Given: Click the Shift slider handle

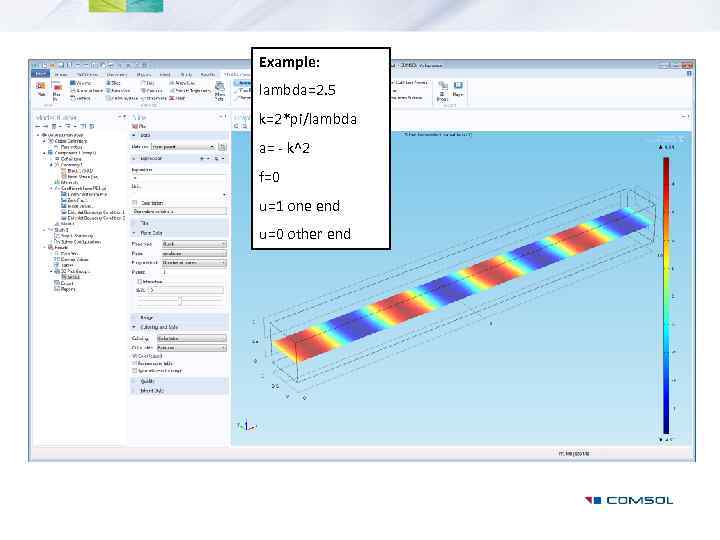Looking at the screenshot, I should [180, 301].
